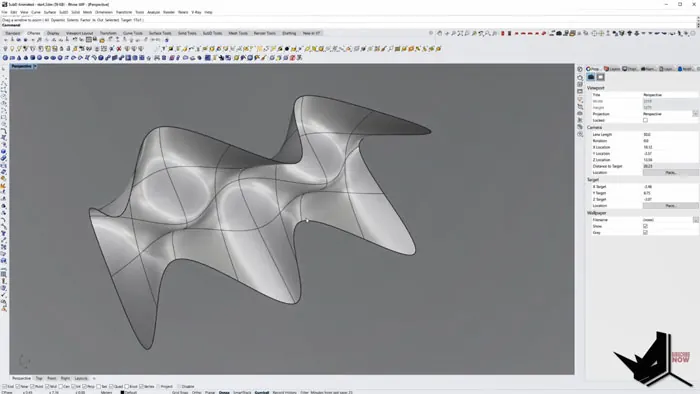Toggle the Locked viewport checkbox
Viewport: 700px width, 394px height.
[x=645, y=120]
